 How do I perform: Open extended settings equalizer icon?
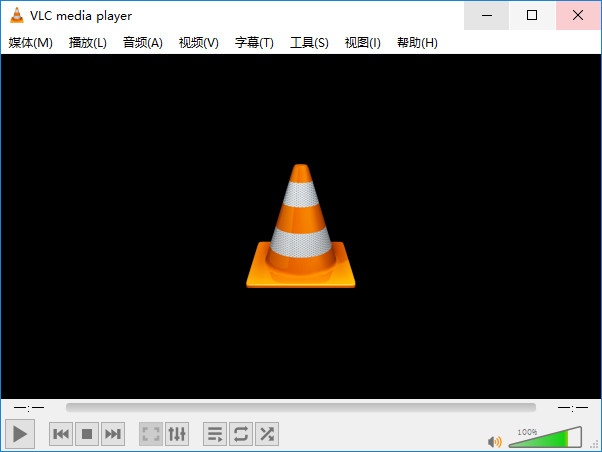click(177, 434)
